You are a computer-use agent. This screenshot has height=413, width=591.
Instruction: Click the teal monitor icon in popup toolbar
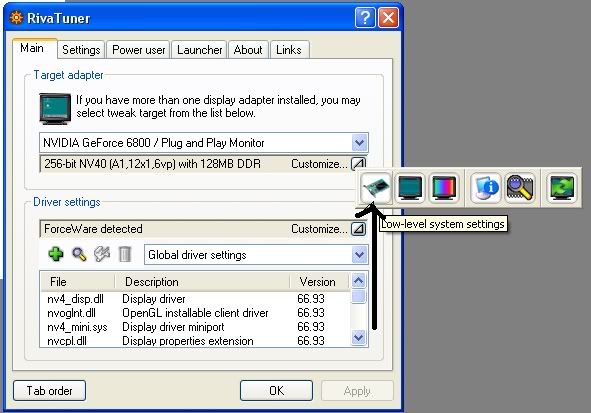[x=410, y=188]
